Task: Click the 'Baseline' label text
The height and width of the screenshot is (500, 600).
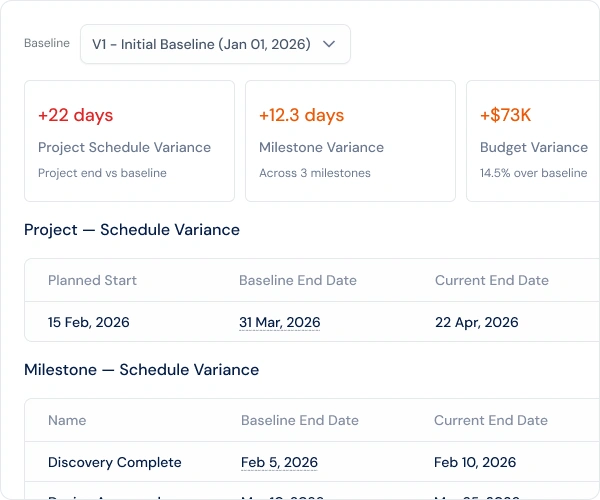Action: pos(47,43)
